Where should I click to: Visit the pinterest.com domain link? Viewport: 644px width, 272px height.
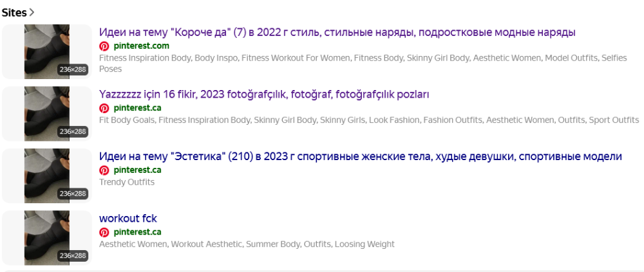tap(141, 46)
